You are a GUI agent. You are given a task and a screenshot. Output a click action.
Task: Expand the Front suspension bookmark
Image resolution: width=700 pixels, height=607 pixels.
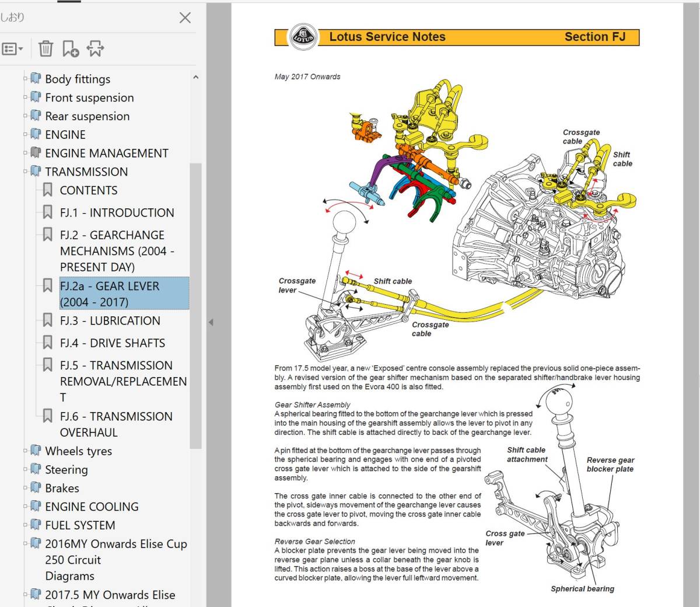[25, 97]
